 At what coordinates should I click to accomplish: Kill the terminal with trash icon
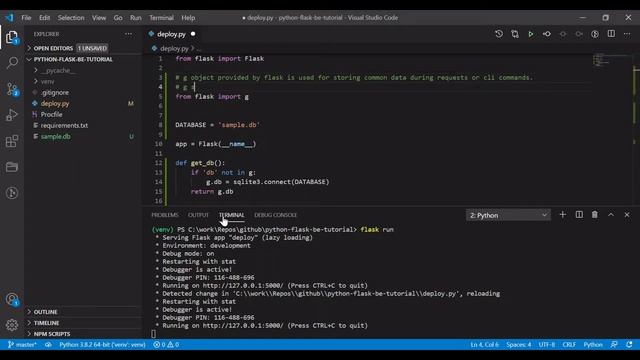(595, 215)
